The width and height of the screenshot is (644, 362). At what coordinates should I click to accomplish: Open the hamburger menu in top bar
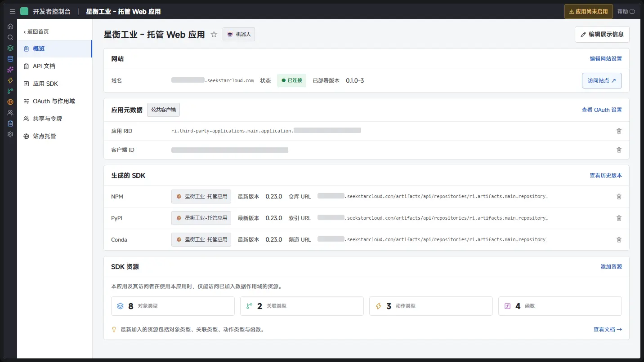click(12, 12)
